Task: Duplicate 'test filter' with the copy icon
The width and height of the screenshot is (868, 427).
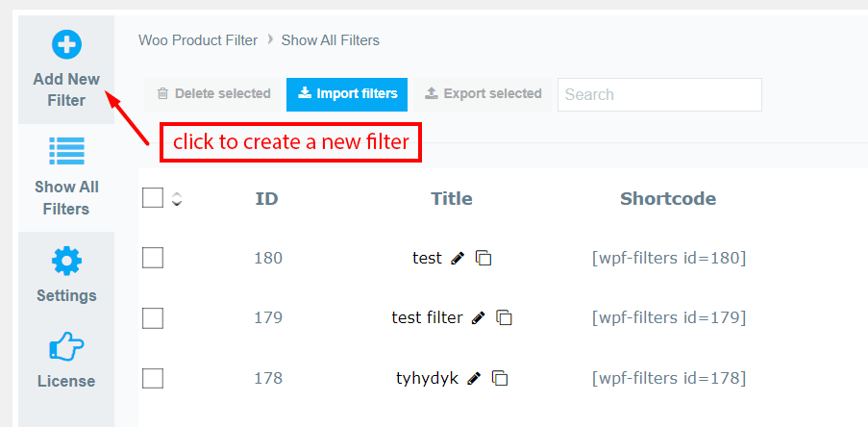Action: pyautogui.click(x=505, y=318)
